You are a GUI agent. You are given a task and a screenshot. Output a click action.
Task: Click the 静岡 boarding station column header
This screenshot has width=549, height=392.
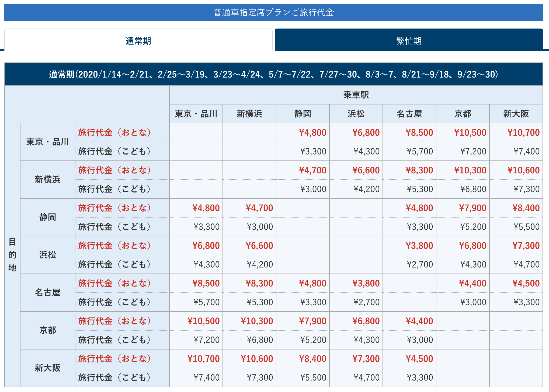coord(303,114)
